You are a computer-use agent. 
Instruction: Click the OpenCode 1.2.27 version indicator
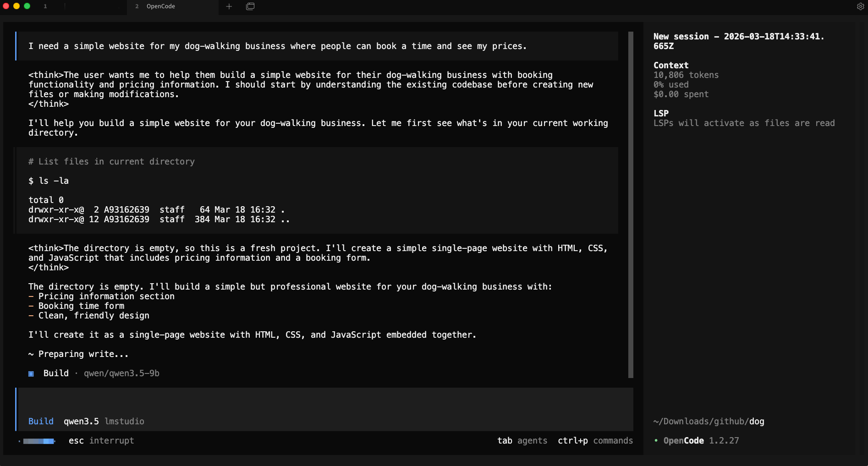pyautogui.click(x=698, y=440)
